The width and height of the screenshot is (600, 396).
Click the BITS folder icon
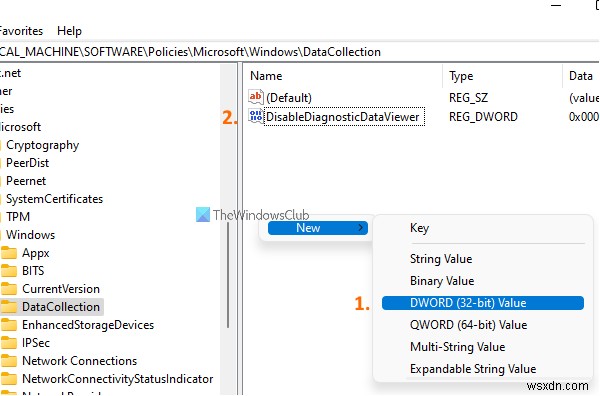point(9,271)
